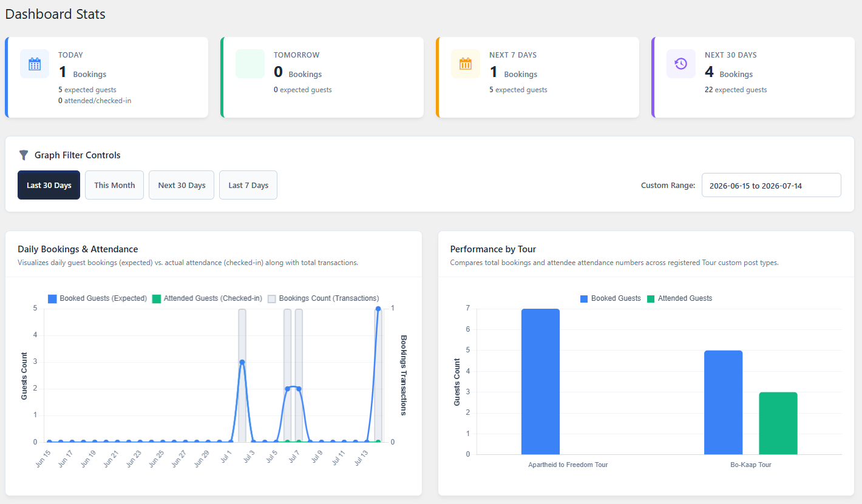The image size is (862, 504).
Task: Click the Performance by Tour title
Action: (x=493, y=249)
